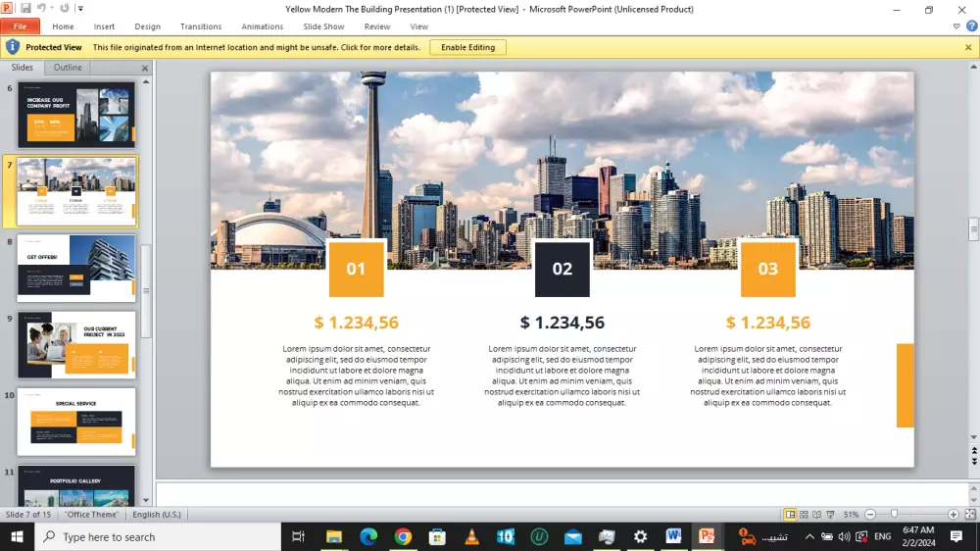The width and height of the screenshot is (980, 551).
Task: Open Google Chrome from taskbar
Action: pos(403,536)
